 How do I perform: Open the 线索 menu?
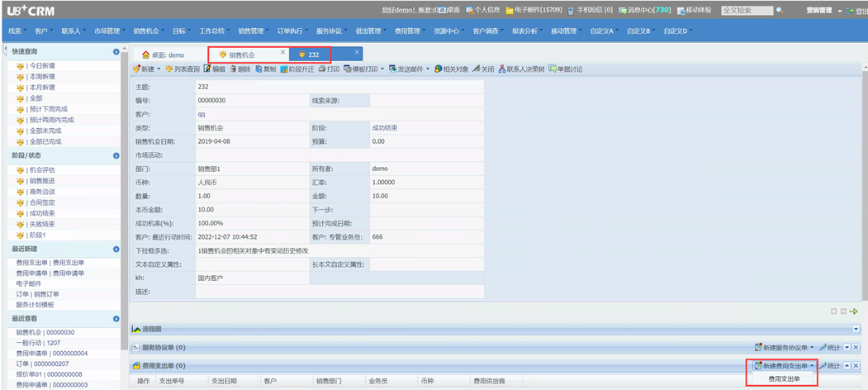[x=15, y=31]
